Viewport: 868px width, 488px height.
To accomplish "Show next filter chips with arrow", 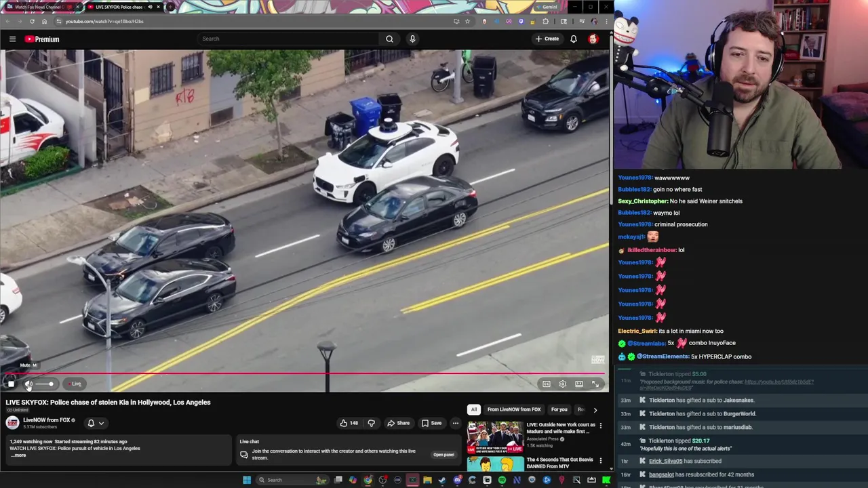I will click(595, 410).
